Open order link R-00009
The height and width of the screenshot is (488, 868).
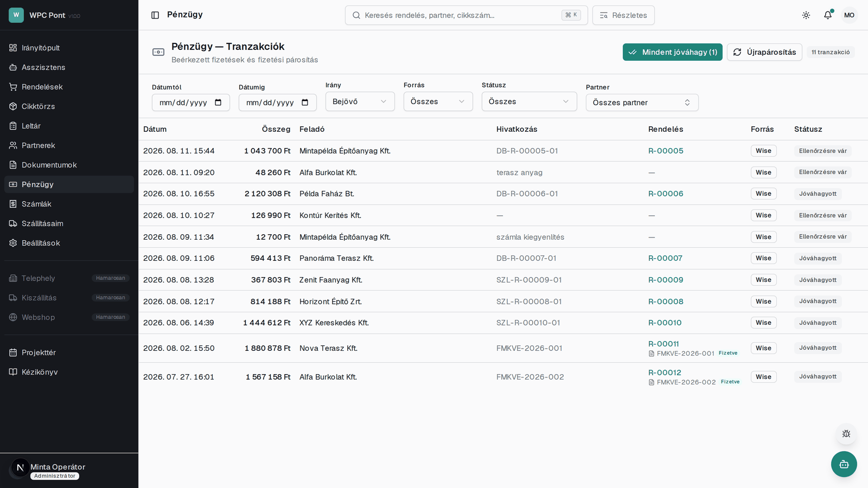pyautogui.click(x=666, y=280)
